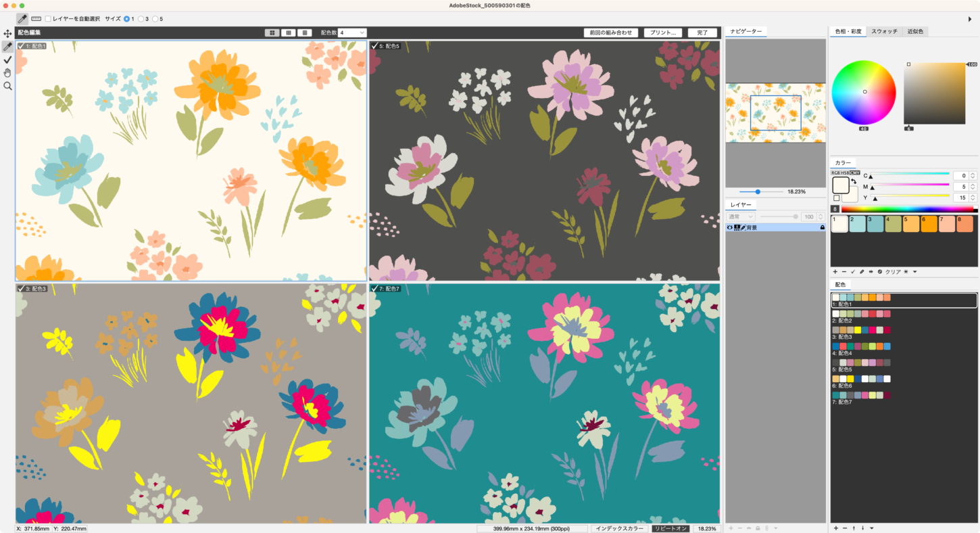
Task: Switch to the horizontal rows layout icon
Action: [305, 32]
